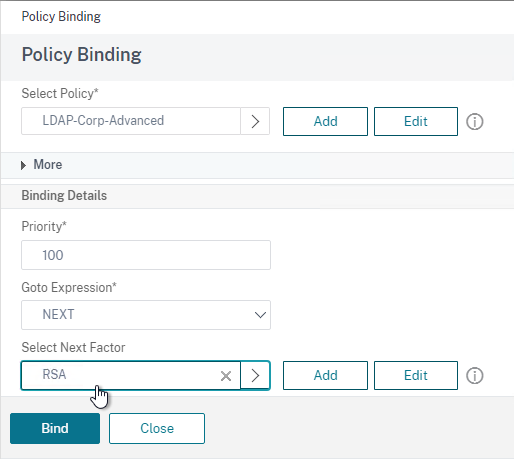Viewport: 514px width, 459px height.
Task: Edit the RSA next factor
Action: [416, 375]
